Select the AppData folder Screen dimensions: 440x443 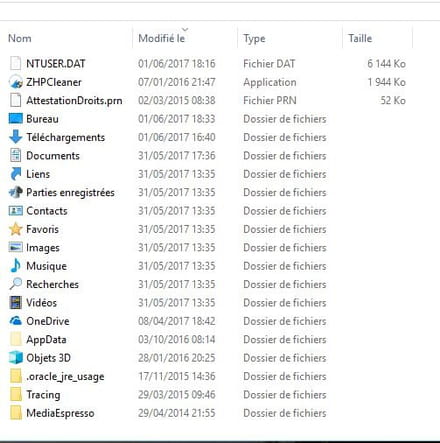[46, 339]
